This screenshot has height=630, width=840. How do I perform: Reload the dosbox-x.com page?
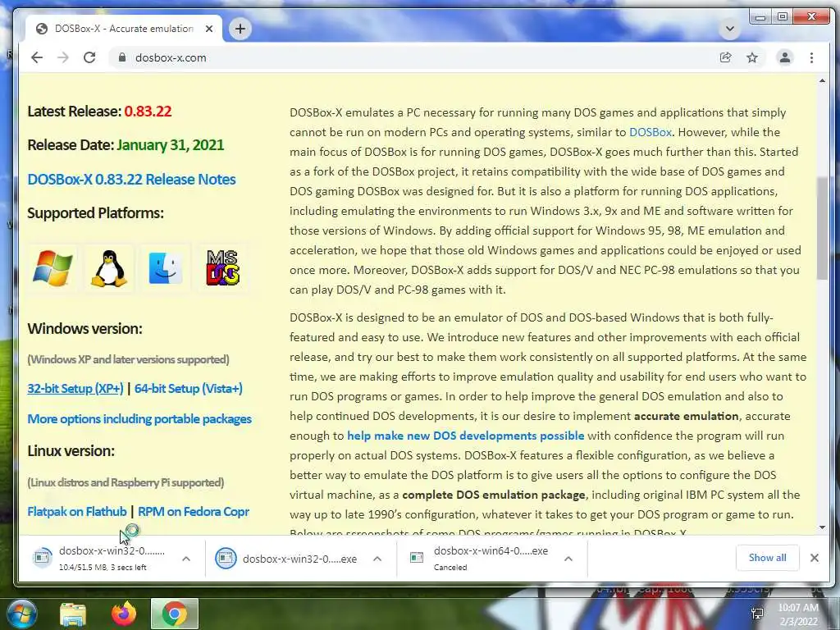[89, 57]
